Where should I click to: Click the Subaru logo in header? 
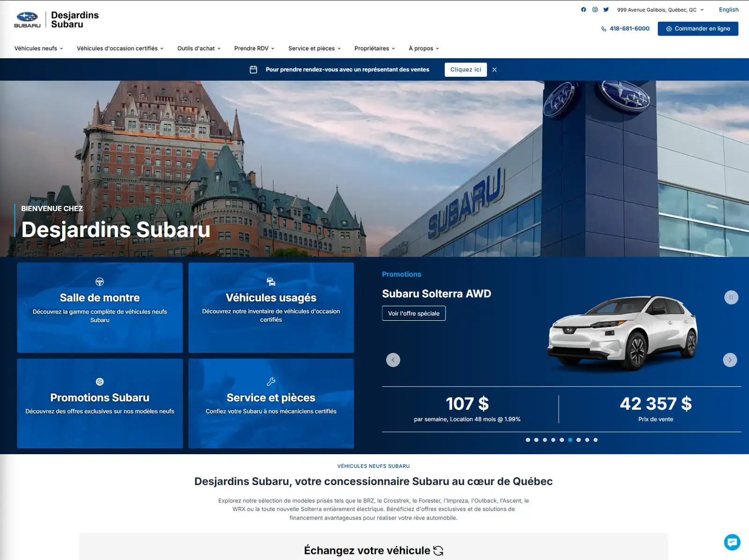pos(27,20)
